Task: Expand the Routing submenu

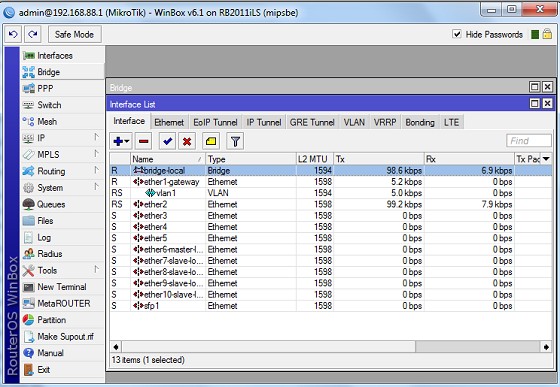Action: (62, 171)
